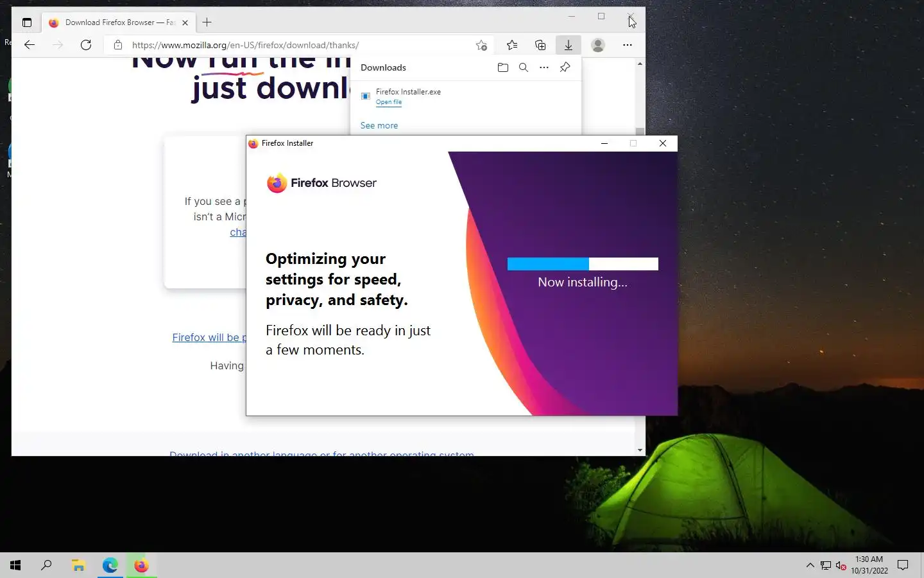
Task: Click the forward navigation arrow in Edge
Action: pos(58,45)
